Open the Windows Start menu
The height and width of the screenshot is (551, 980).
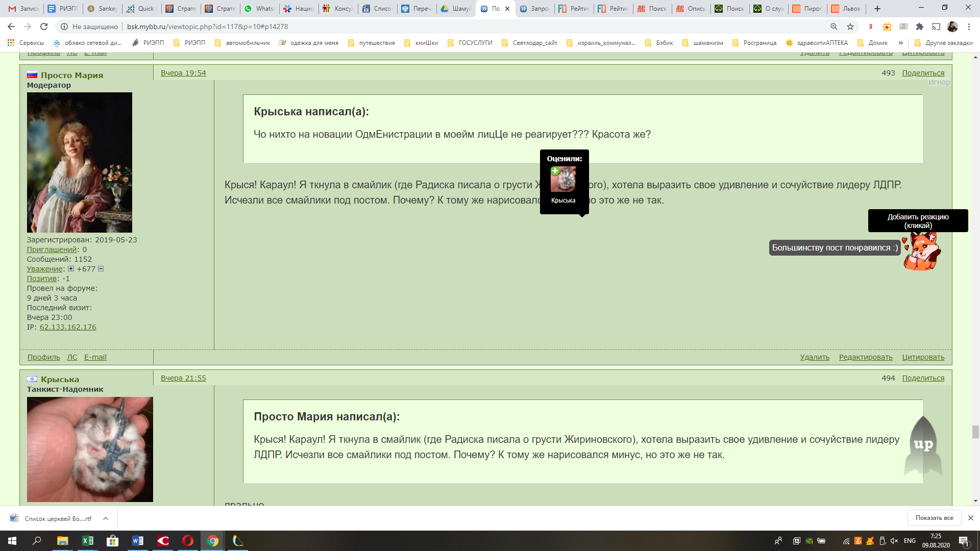tap(12, 541)
